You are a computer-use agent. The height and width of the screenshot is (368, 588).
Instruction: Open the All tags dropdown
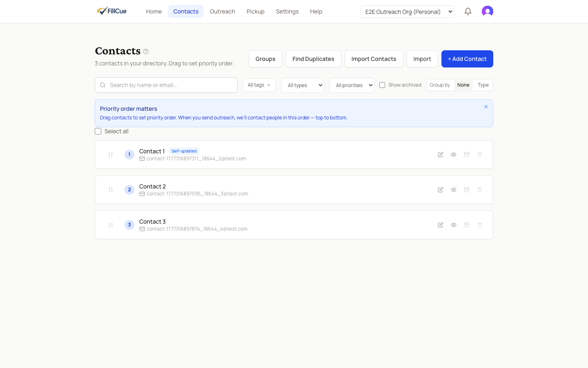point(259,85)
